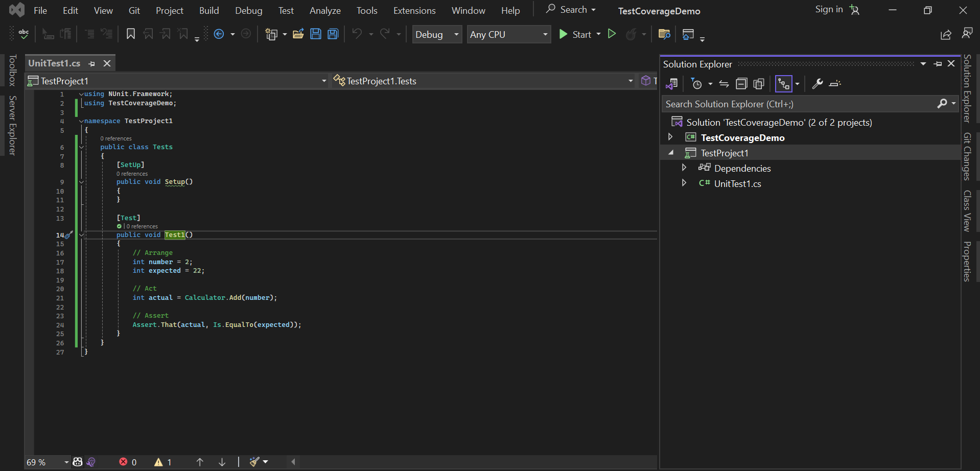Click the Save All toolbar icon
The image size is (980, 471).
[x=333, y=34]
